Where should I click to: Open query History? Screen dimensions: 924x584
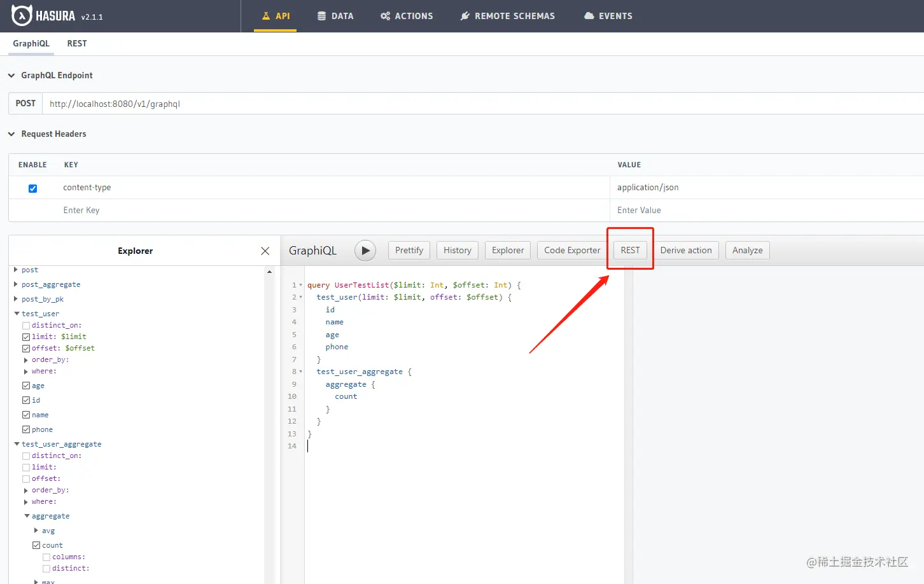458,251
